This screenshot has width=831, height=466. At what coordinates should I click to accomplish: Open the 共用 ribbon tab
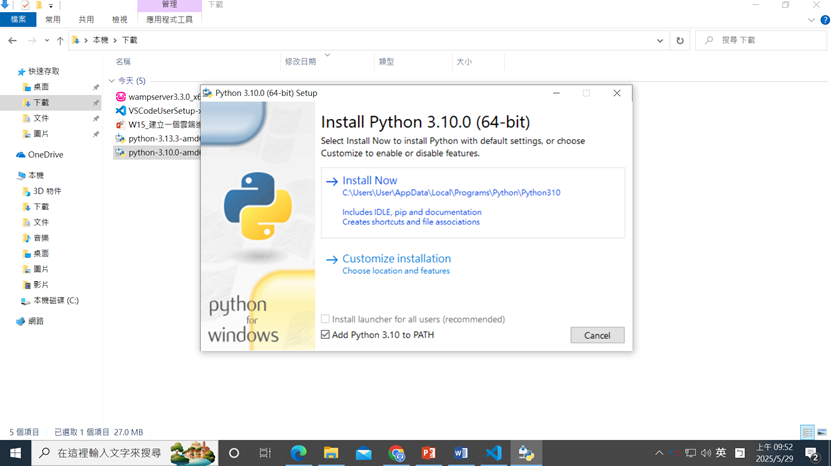coord(86,20)
